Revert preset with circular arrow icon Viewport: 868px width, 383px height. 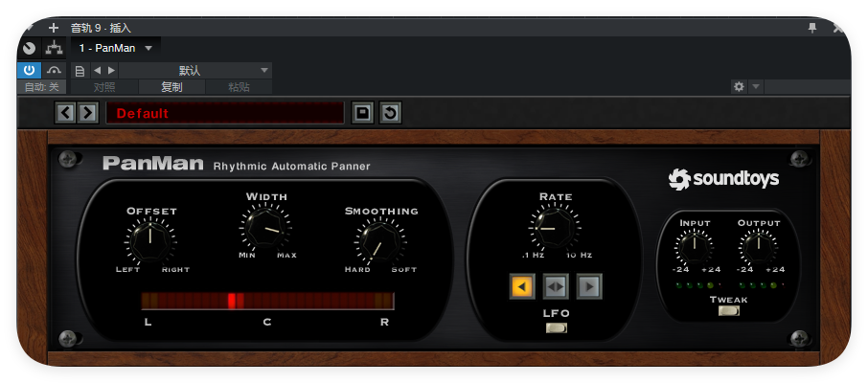[x=390, y=113]
